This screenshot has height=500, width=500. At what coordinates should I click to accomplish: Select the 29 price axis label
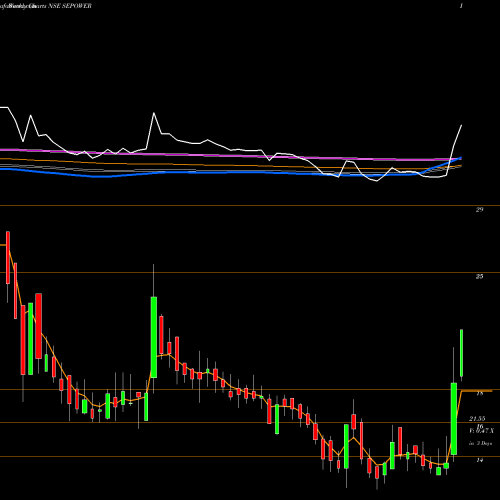point(479,210)
